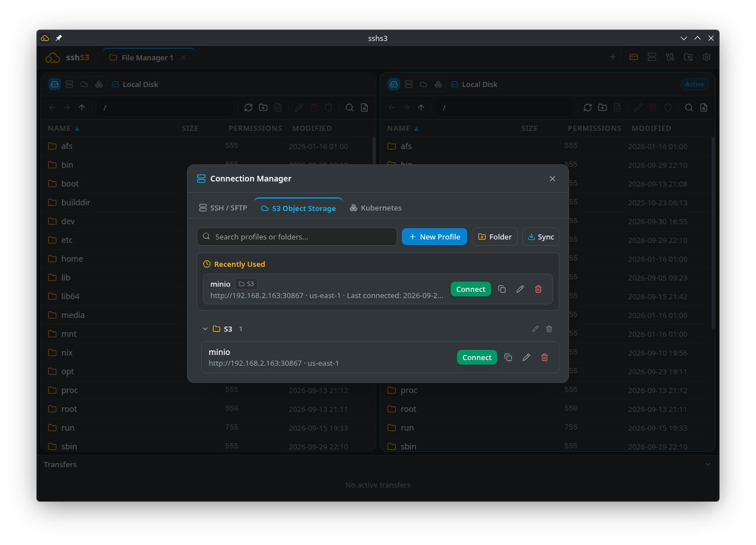Focus the Search profiles or folders field
Screen dimensions: 756x545
(297, 237)
